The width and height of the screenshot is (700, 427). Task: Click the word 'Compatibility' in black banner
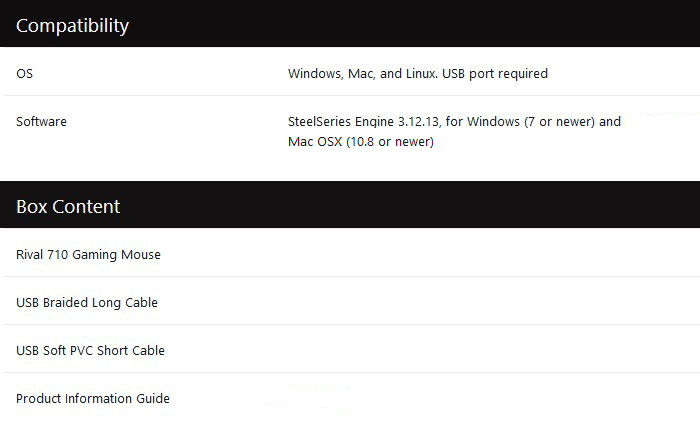72,25
